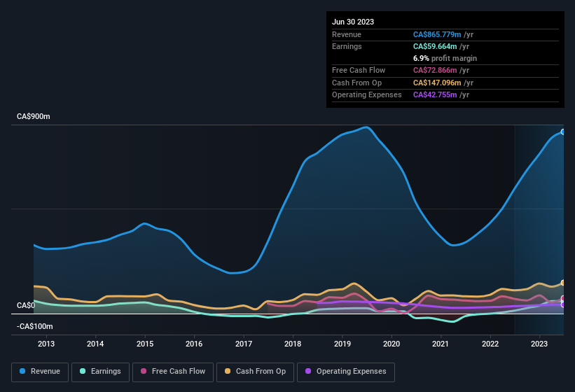575x392 pixels.
Task: Select the 2014 x-axis label
Action: (95, 344)
